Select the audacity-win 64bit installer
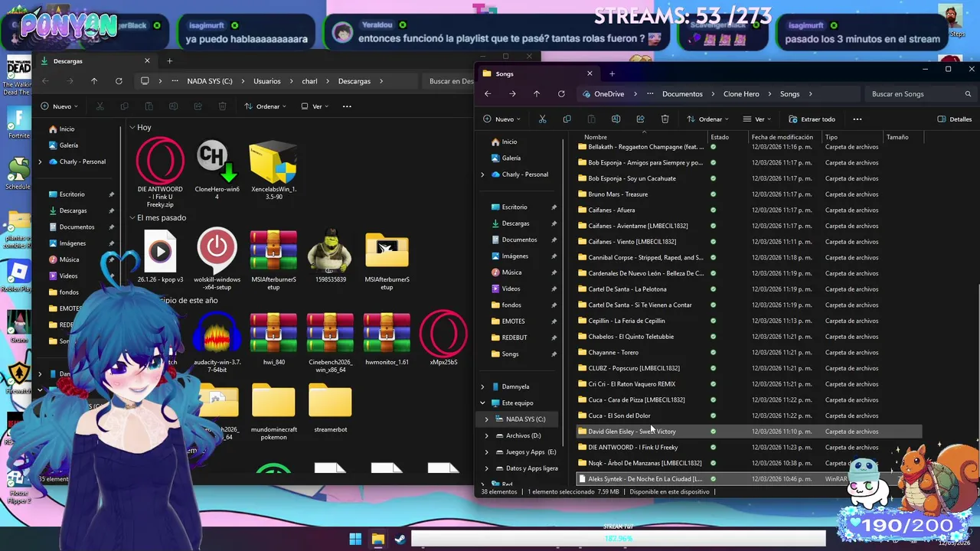 click(x=217, y=343)
